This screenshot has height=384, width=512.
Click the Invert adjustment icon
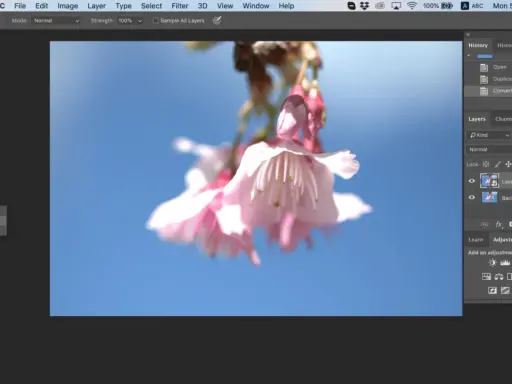pos(492,290)
